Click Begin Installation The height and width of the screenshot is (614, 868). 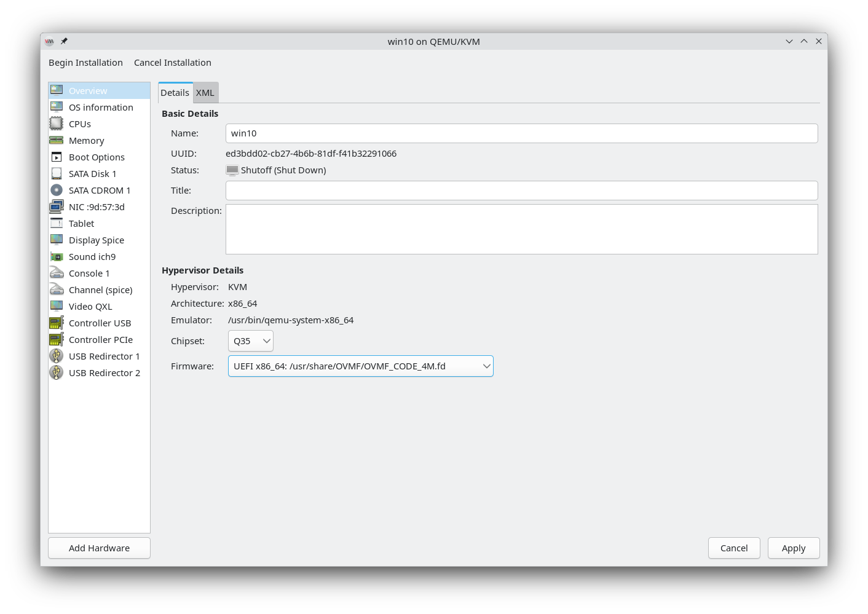[x=85, y=63]
